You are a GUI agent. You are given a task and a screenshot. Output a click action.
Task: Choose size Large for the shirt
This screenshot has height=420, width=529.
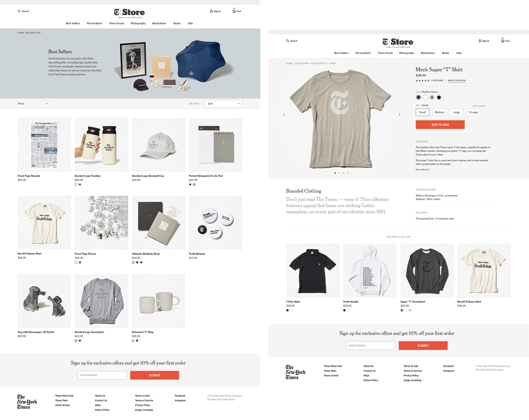(x=456, y=112)
